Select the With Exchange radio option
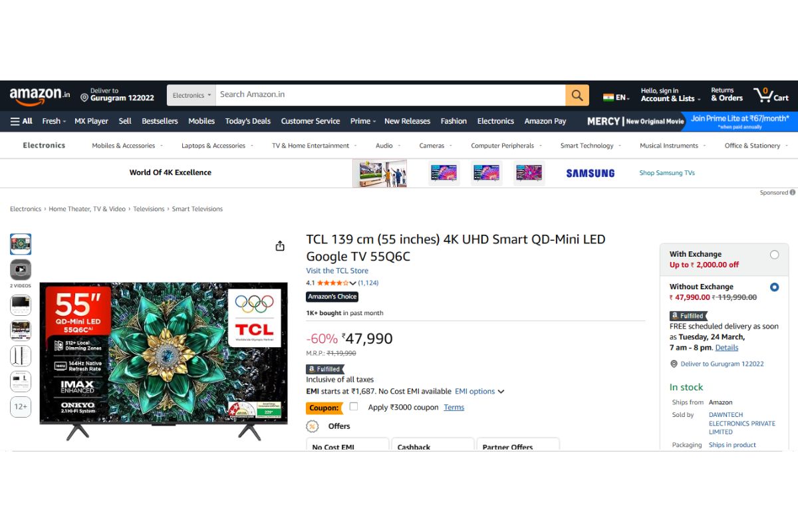Viewport: 798px width, 532px height. tap(774, 255)
